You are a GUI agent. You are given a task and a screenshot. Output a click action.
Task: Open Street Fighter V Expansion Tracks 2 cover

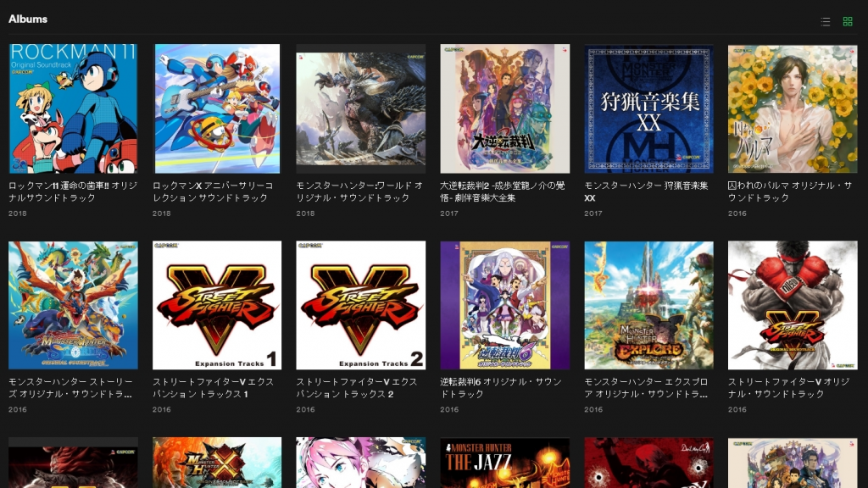pos(360,305)
